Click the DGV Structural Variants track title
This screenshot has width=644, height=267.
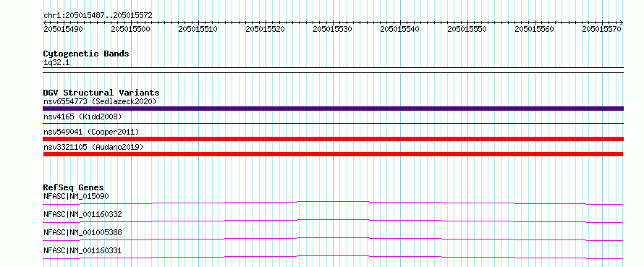101,93
